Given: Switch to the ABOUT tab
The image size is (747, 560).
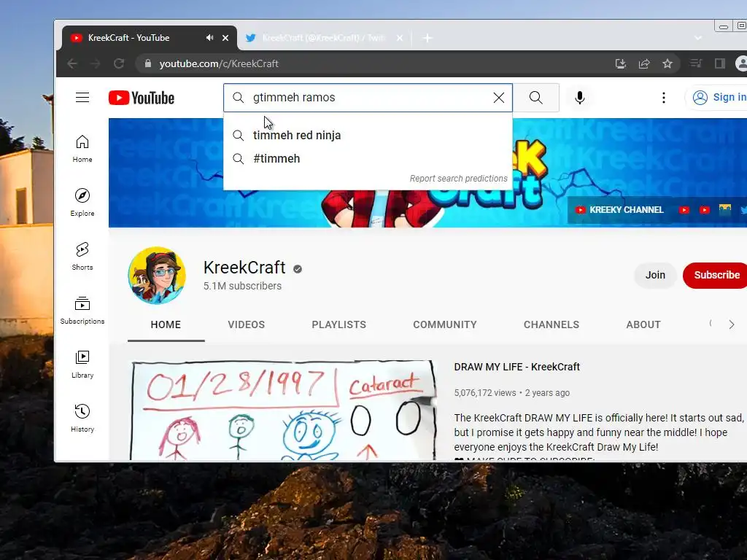Looking at the screenshot, I should tap(643, 324).
